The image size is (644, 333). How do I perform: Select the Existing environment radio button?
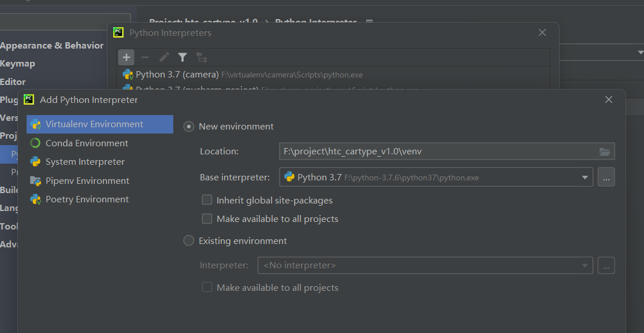[x=188, y=240]
